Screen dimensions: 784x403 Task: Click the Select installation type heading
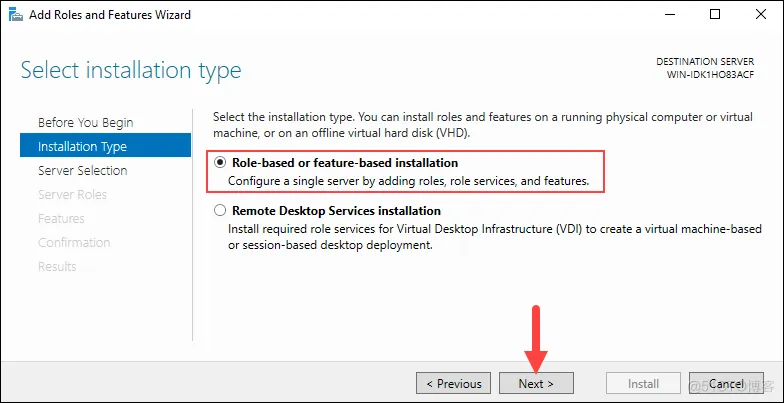(x=131, y=71)
